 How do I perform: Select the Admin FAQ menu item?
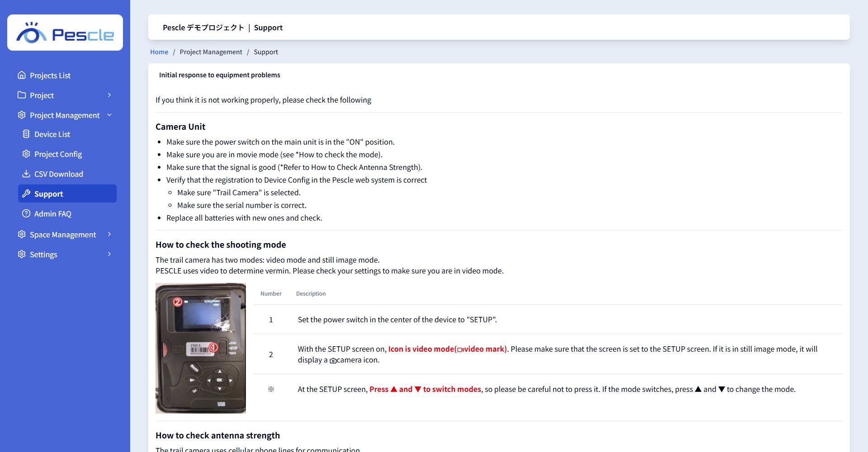click(67, 214)
